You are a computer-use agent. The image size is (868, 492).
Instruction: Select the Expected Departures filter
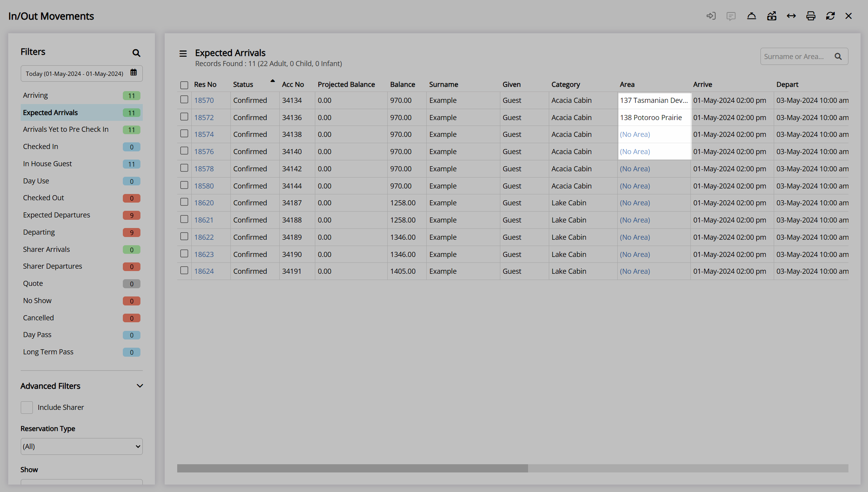(82, 215)
